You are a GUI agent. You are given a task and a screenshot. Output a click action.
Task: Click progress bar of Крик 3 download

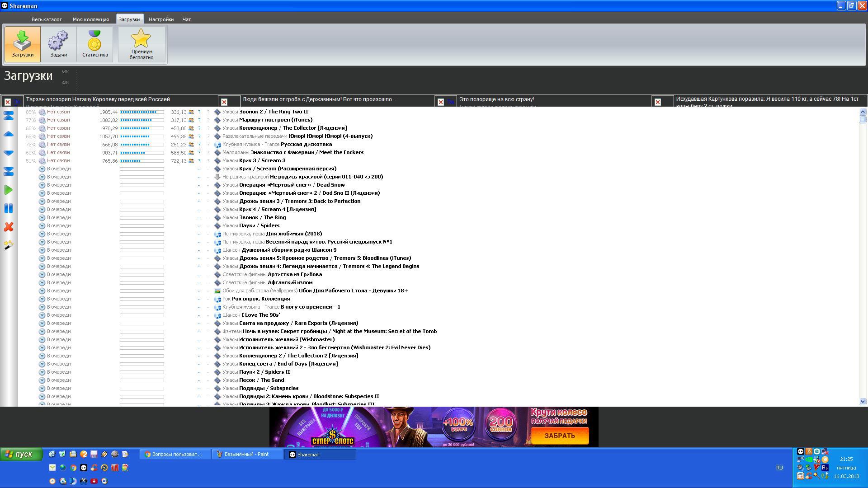pyautogui.click(x=142, y=161)
